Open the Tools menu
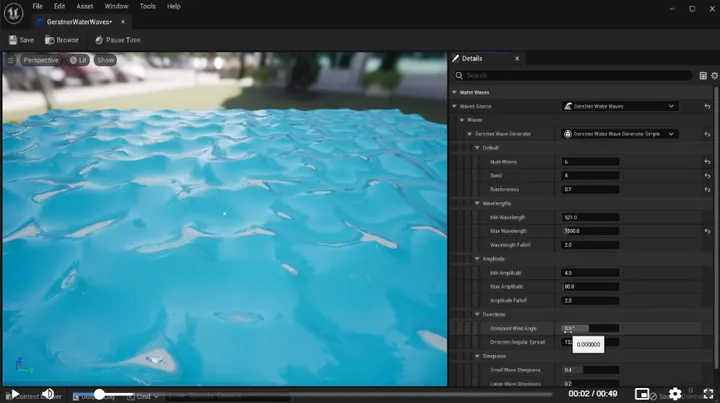Image resolution: width=720 pixels, height=403 pixels. (147, 6)
